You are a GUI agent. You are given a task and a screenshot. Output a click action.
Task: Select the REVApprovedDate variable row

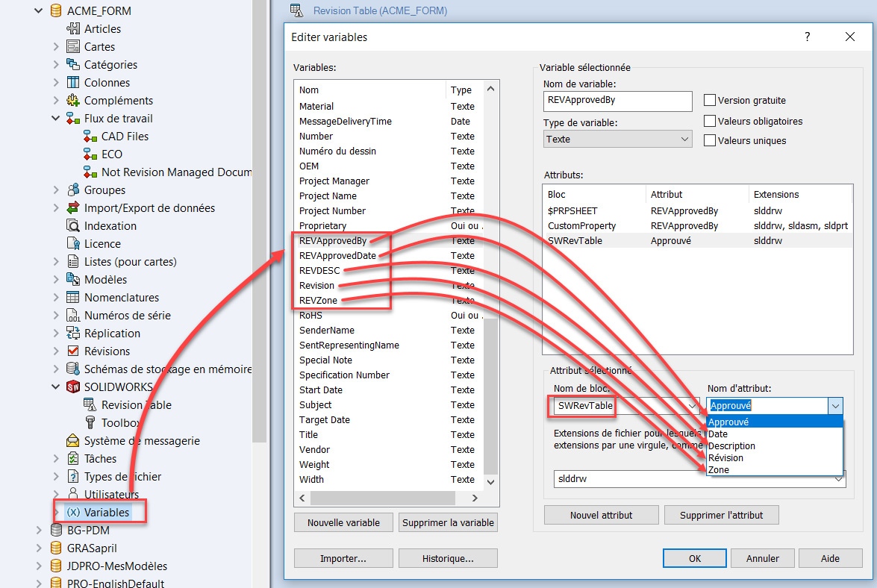coord(388,255)
